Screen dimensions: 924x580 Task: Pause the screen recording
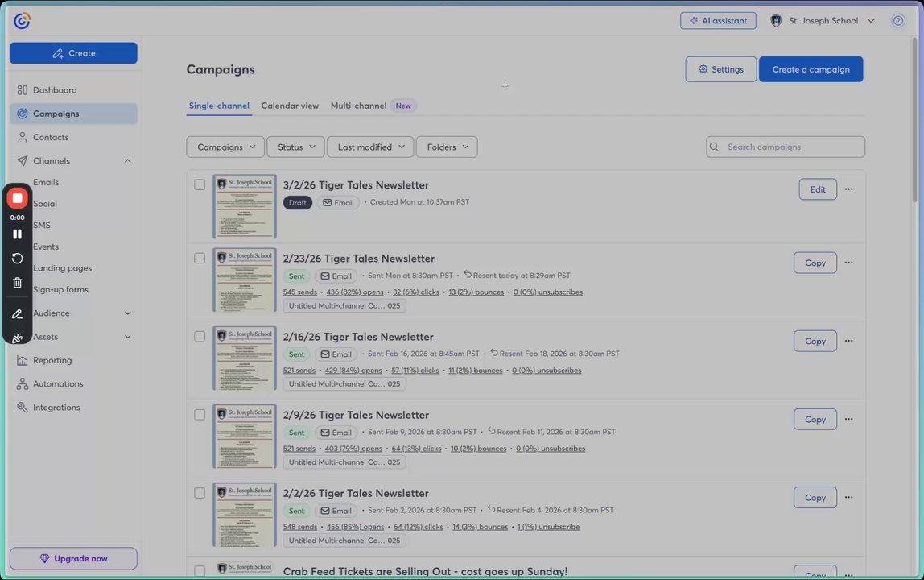[17, 234]
